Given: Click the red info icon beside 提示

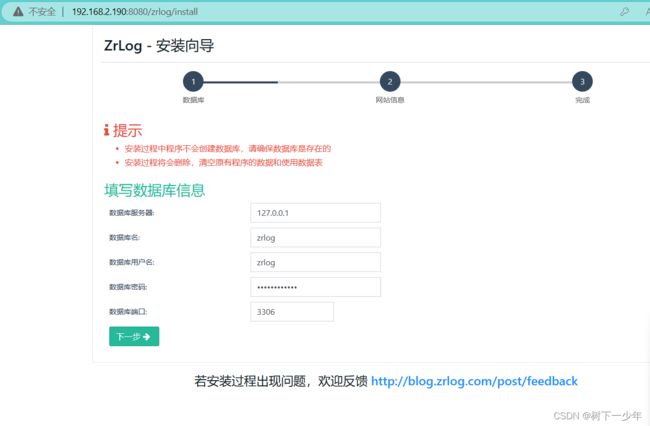Looking at the screenshot, I should (x=107, y=130).
